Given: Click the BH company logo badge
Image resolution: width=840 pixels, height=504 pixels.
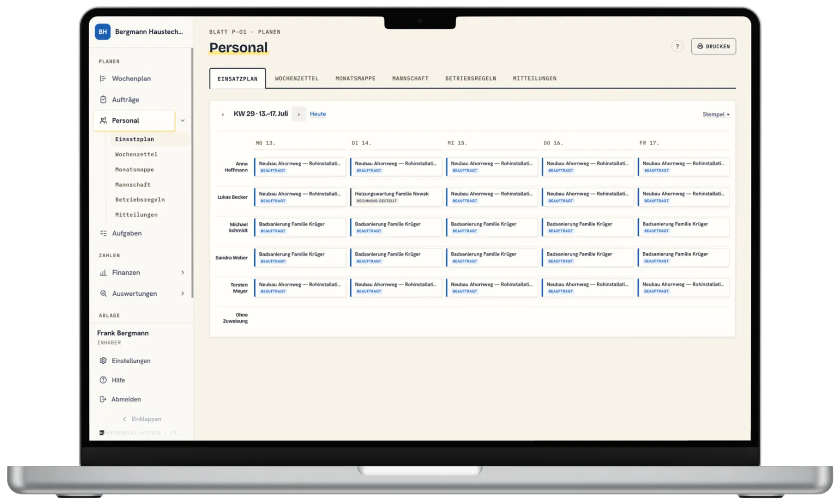Looking at the screenshot, I should click(103, 31).
